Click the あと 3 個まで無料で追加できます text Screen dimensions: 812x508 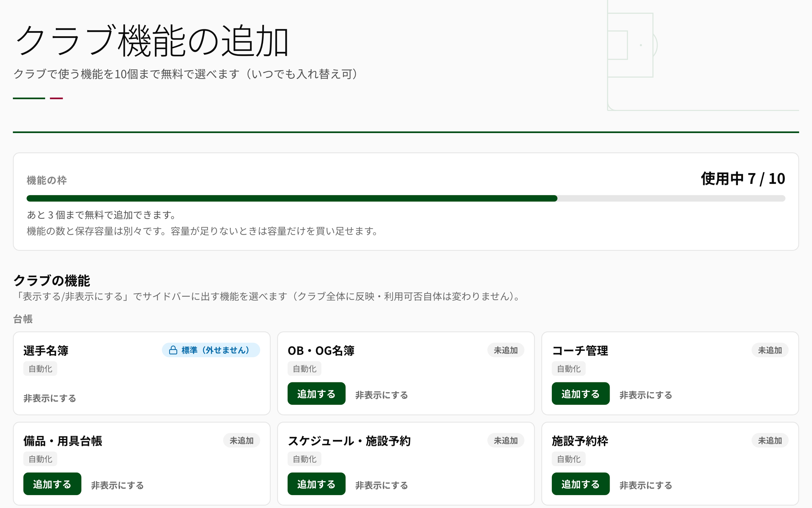101,215
